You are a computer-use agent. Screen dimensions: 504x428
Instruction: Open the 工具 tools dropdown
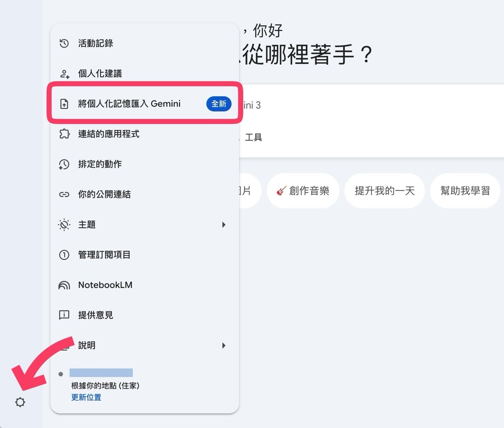[x=254, y=137]
